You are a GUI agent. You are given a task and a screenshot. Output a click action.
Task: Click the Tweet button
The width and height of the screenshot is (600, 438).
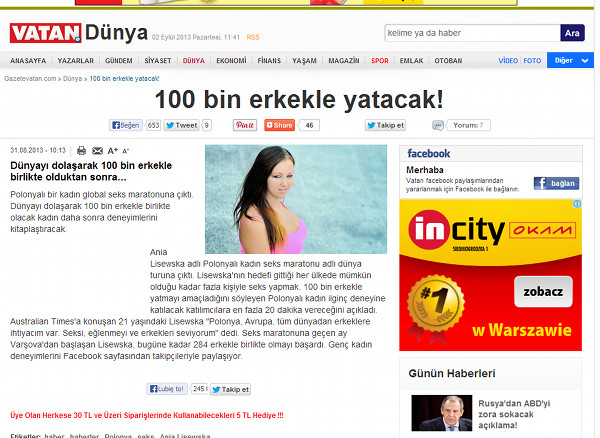(x=181, y=125)
